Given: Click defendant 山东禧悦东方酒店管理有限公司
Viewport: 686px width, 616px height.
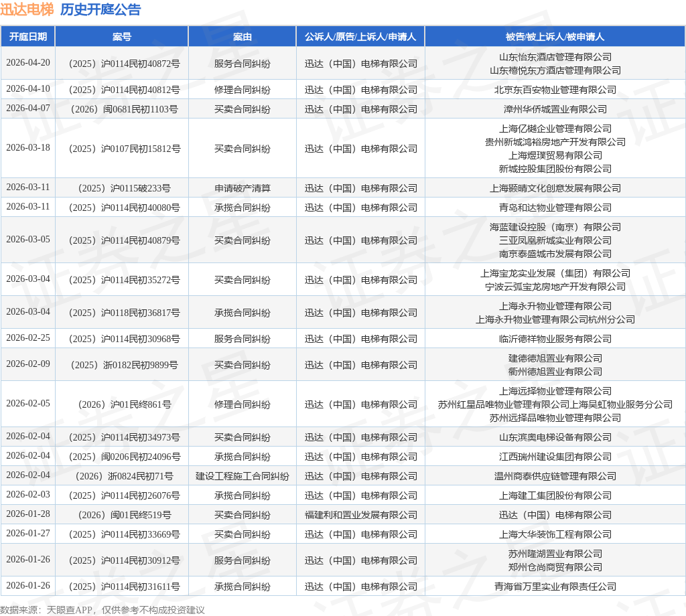Looking at the screenshot, I should pyautogui.click(x=555, y=70).
